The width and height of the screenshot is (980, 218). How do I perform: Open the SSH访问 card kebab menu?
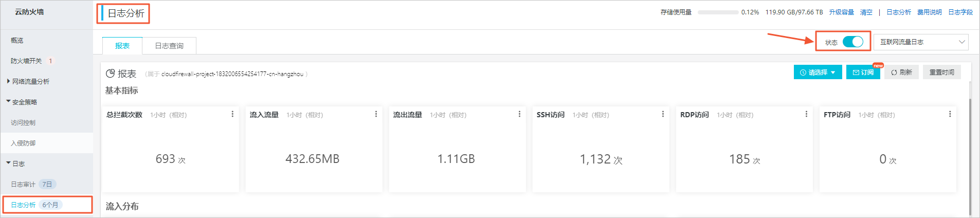pos(663,114)
